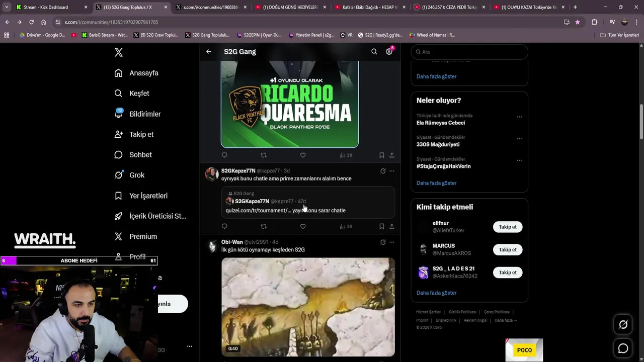The image size is (644, 362).
Task: Open S2G Gang community settings gear
Action: (389, 51)
